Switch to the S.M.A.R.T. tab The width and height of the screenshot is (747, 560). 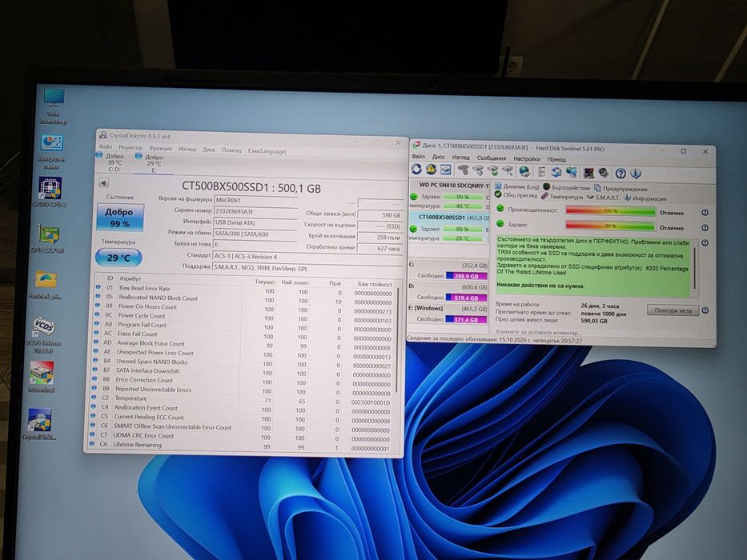click(603, 197)
